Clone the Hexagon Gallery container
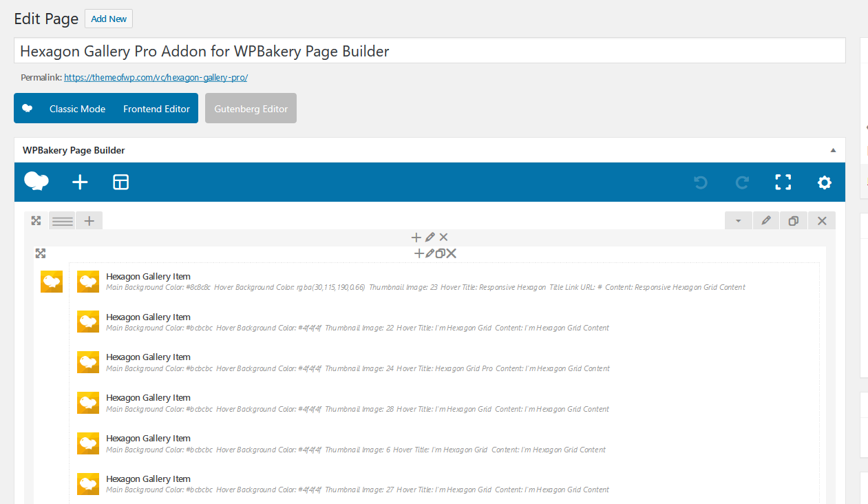The width and height of the screenshot is (868, 504). pos(440,253)
